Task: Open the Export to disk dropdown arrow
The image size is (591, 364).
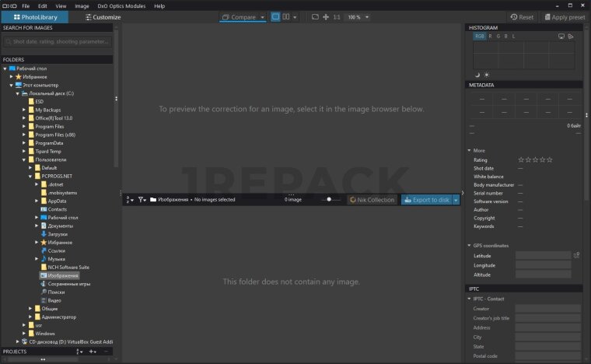Action: click(x=456, y=200)
